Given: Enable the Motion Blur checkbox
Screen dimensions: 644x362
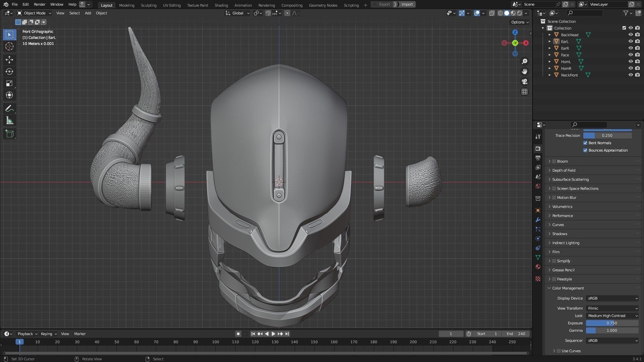Looking at the screenshot, I should pyautogui.click(x=554, y=198).
